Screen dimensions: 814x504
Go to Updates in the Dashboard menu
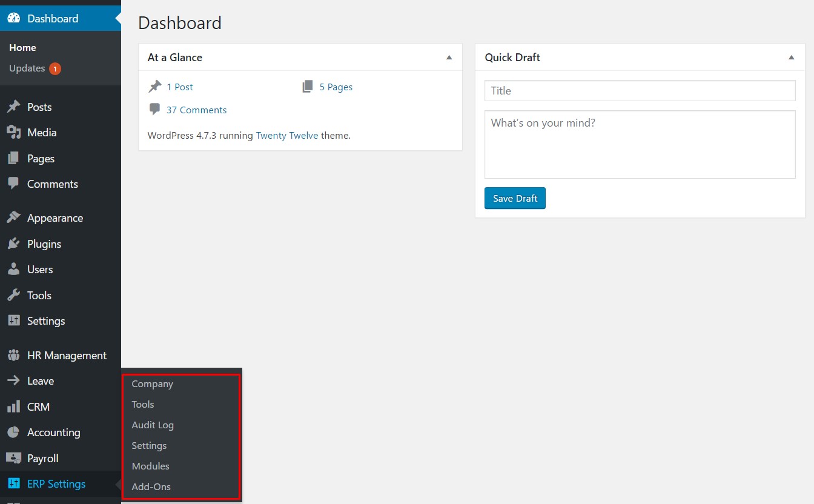tap(27, 68)
